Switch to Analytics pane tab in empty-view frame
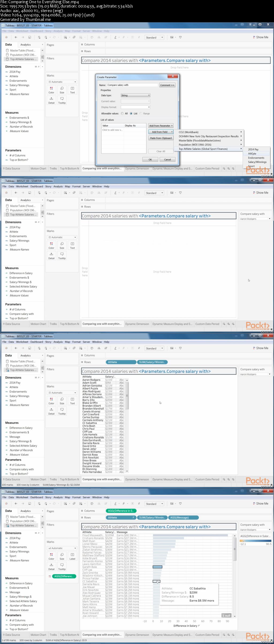Image resolution: width=274 pixels, height=644 pixels. point(26,200)
